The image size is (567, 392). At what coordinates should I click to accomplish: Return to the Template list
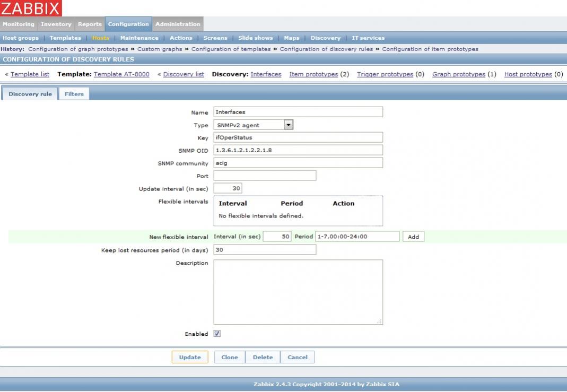[x=30, y=74]
